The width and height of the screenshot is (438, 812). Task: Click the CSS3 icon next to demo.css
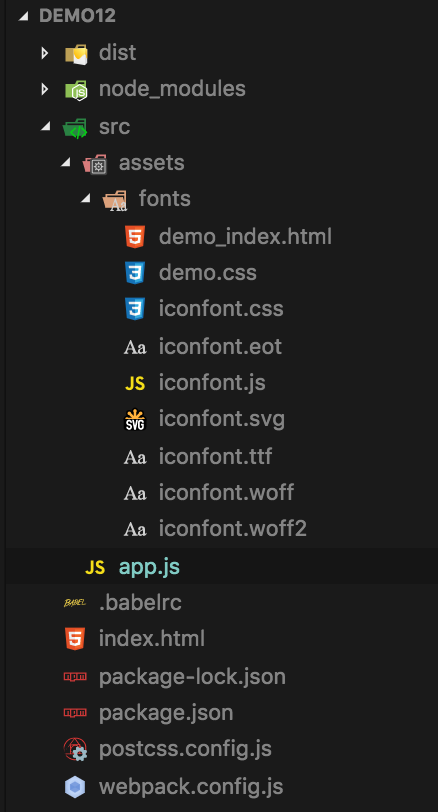pos(135,272)
